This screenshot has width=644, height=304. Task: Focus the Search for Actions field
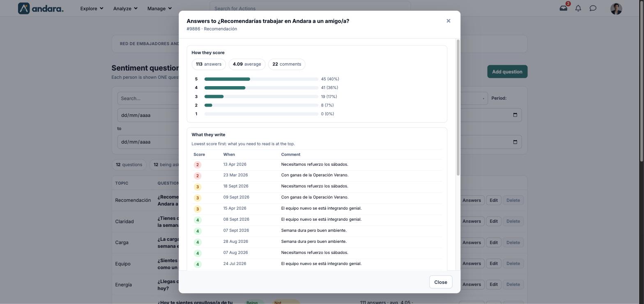pos(310,8)
